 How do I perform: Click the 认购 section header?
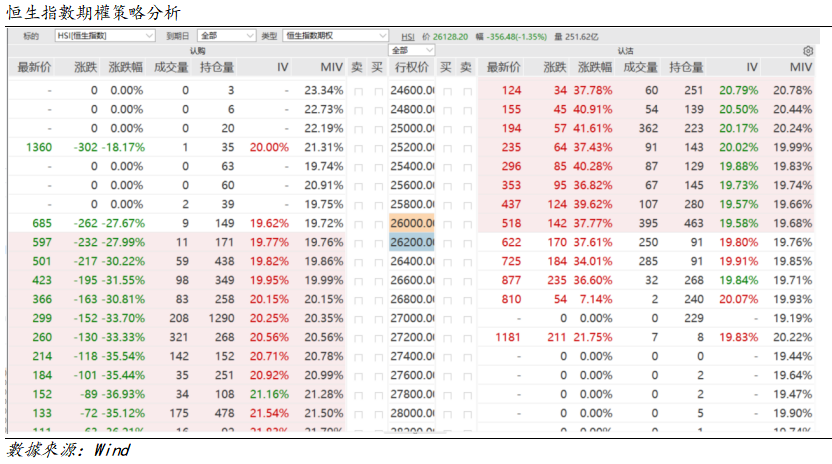click(x=196, y=50)
